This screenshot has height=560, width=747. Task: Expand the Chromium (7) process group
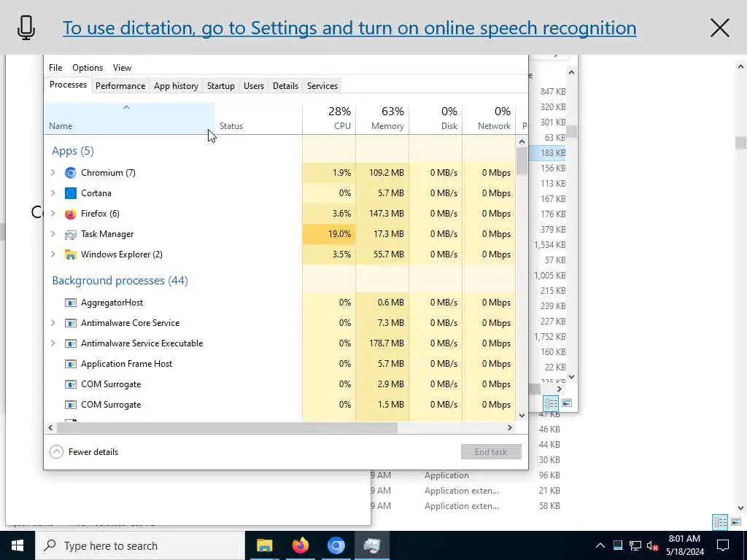(x=53, y=173)
